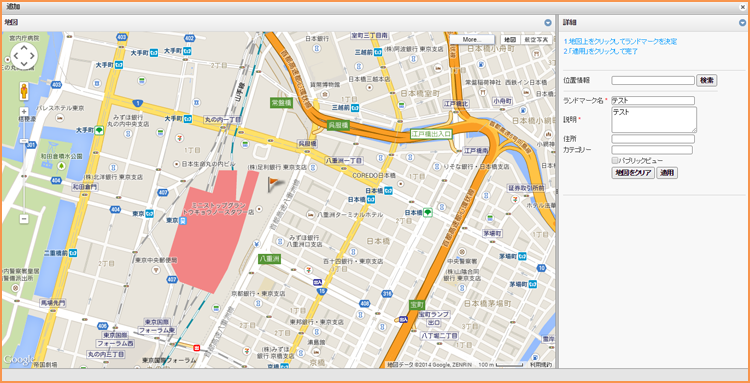The width and height of the screenshot is (750, 383).
Task: Click the カテゴリー input field
Action: coord(652,150)
